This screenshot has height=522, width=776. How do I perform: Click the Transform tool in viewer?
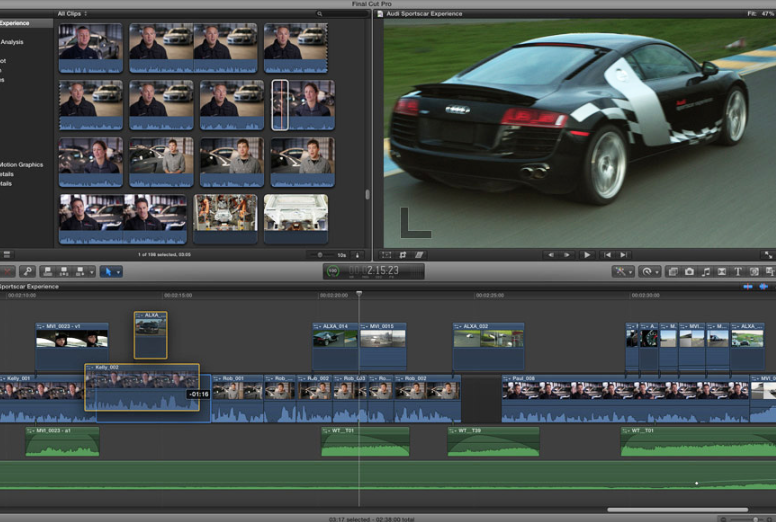click(x=387, y=255)
